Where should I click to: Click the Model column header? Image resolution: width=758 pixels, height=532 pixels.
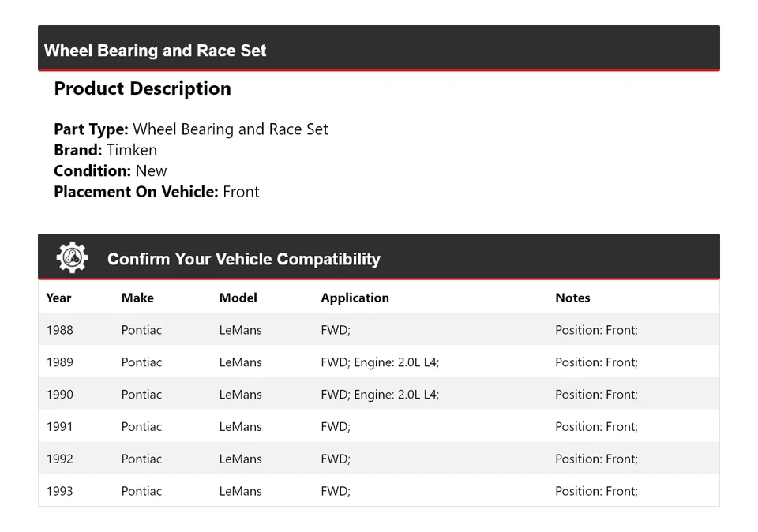tap(238, 298)
